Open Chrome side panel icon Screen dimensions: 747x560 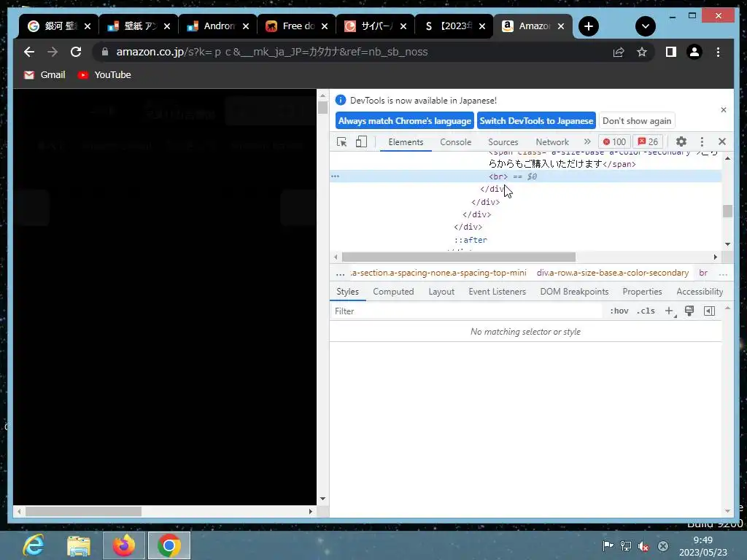(x=671, y=52)
